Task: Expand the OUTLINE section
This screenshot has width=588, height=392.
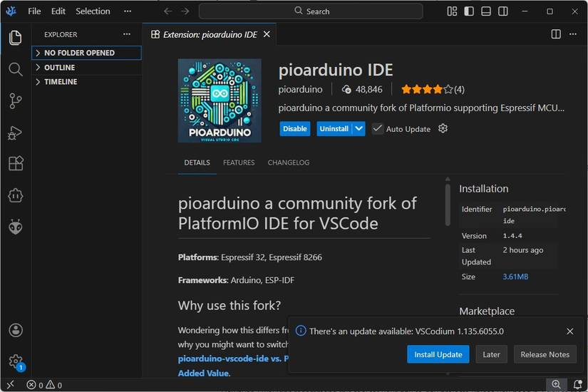Action: coord(87,68)
